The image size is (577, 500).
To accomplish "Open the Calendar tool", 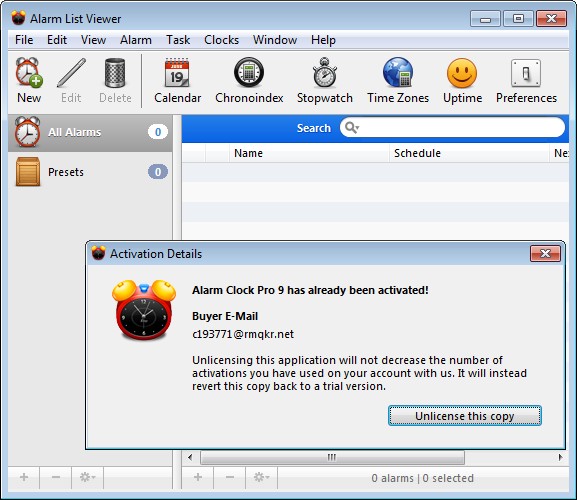I will 177,80.
